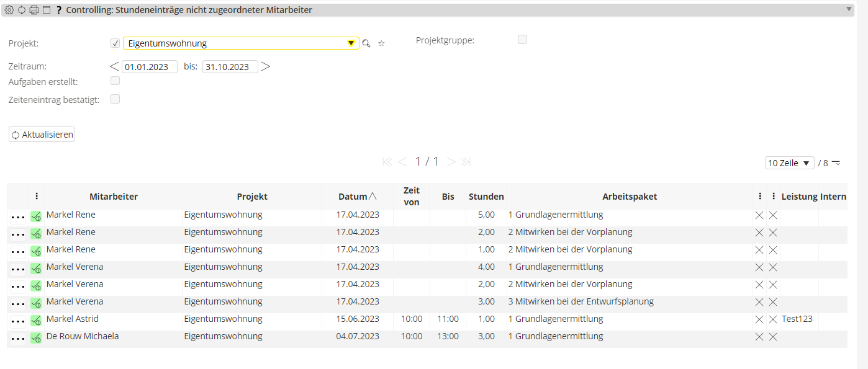Image resolution: width=868 pixels, height=369 pixels.
Task: Open the 10 Zeile rows-per-page dropdown
Action: point(789,163)
